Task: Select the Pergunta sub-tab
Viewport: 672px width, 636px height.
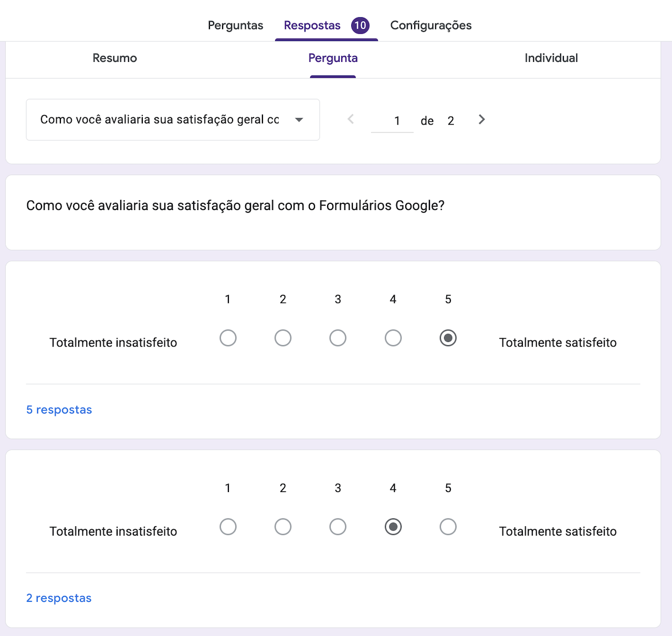Action: pos(333,58)
